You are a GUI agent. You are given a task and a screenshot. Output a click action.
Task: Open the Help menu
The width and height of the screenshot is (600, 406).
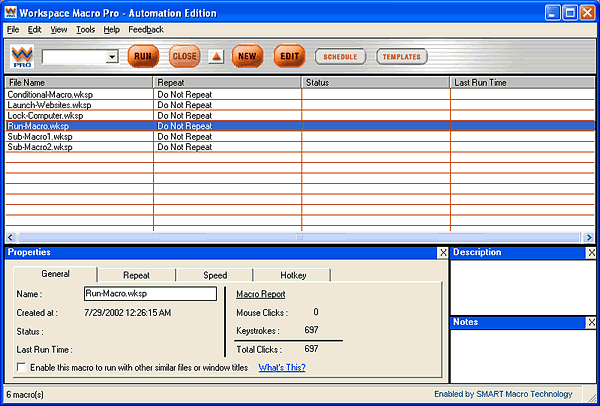[111, 29]
